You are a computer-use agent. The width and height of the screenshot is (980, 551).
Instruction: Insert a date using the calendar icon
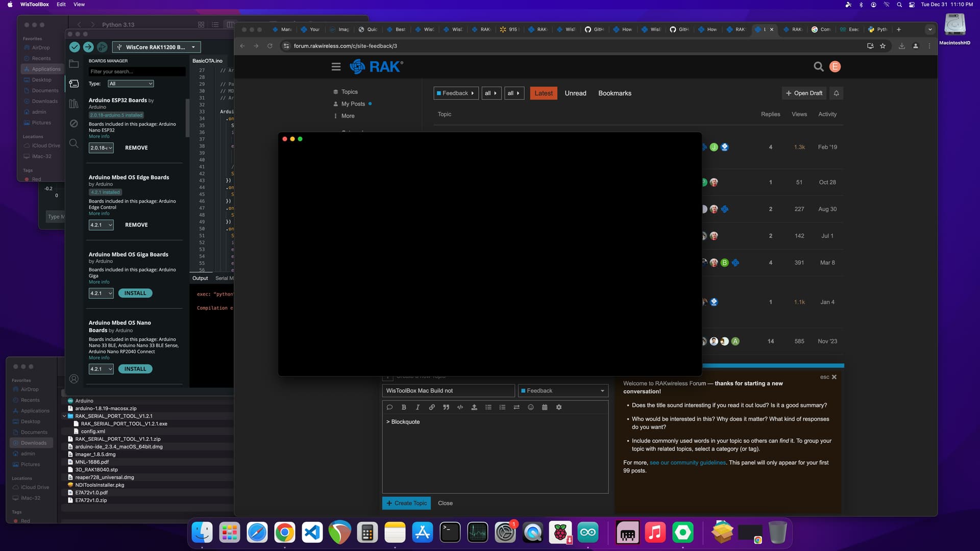tap(545, 407)
